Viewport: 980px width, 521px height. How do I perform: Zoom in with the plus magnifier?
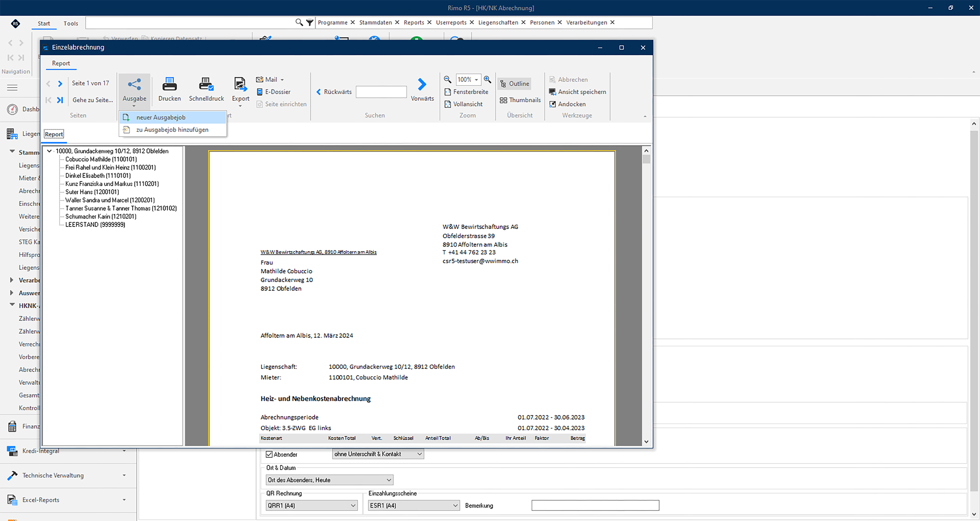click(x=487, y=79)
